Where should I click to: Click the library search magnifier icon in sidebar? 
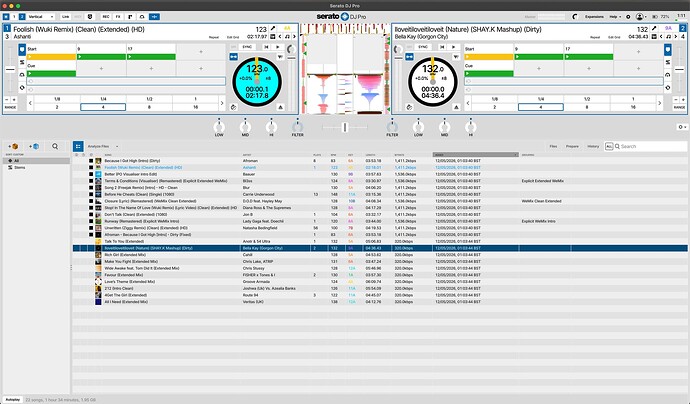pos(55,146)
